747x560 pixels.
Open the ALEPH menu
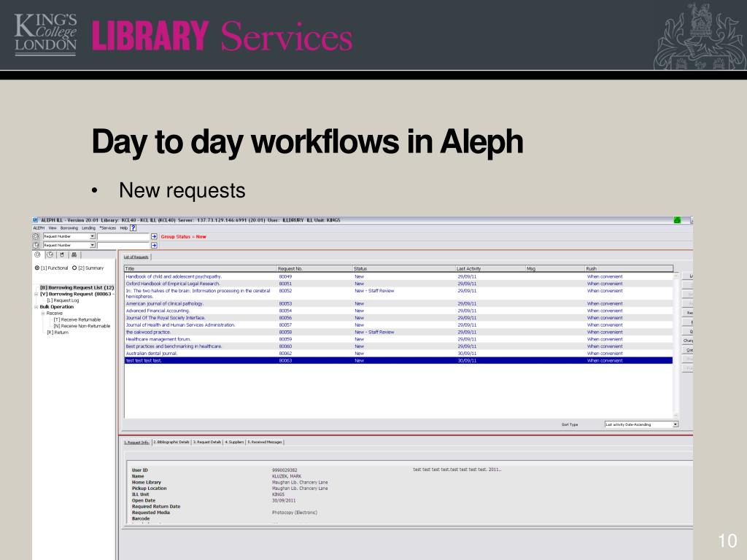tap(39, 228)
